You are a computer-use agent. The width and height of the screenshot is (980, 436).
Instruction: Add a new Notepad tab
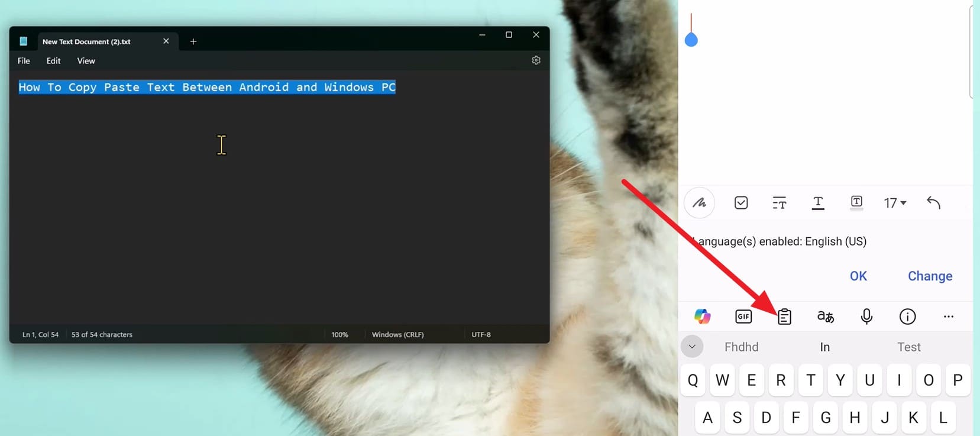(193, 41)
